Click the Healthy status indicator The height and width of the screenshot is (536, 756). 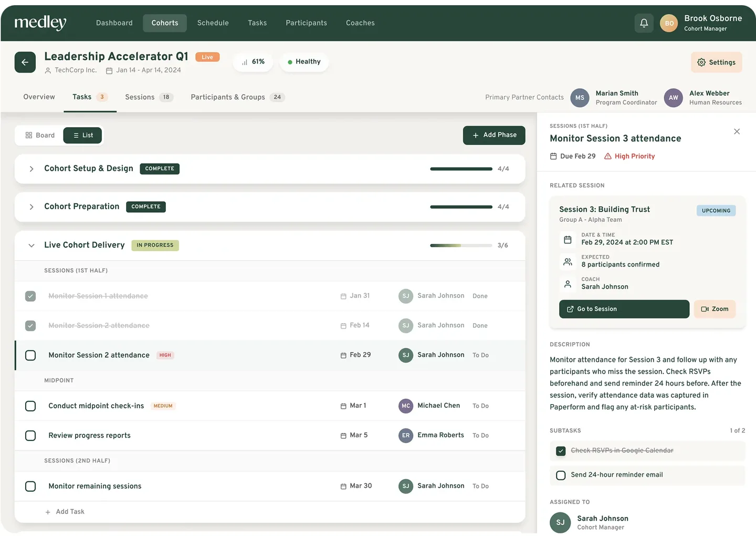(304, 62)
